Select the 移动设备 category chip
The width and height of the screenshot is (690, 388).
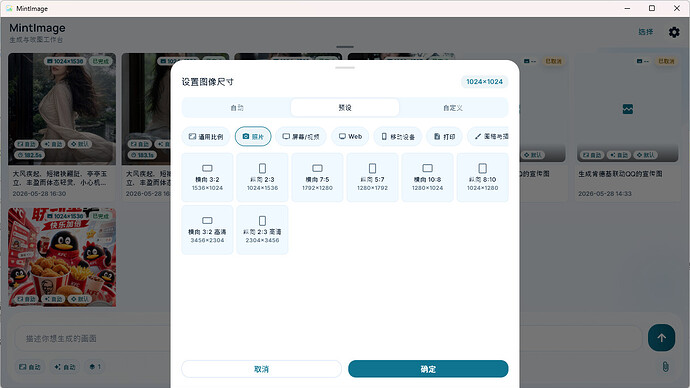pyautogui.click(x=398, y=137)
